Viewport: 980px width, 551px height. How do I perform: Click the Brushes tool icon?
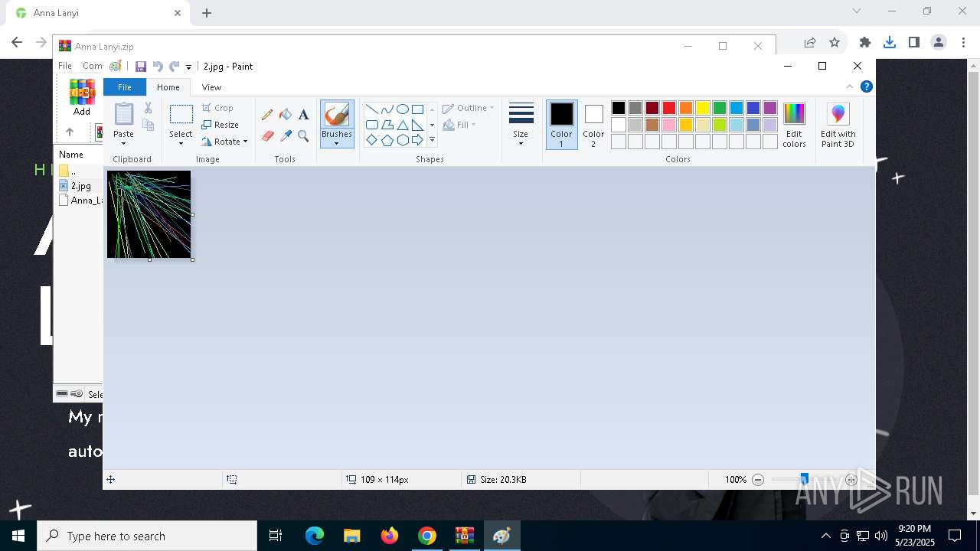point(337,115)
